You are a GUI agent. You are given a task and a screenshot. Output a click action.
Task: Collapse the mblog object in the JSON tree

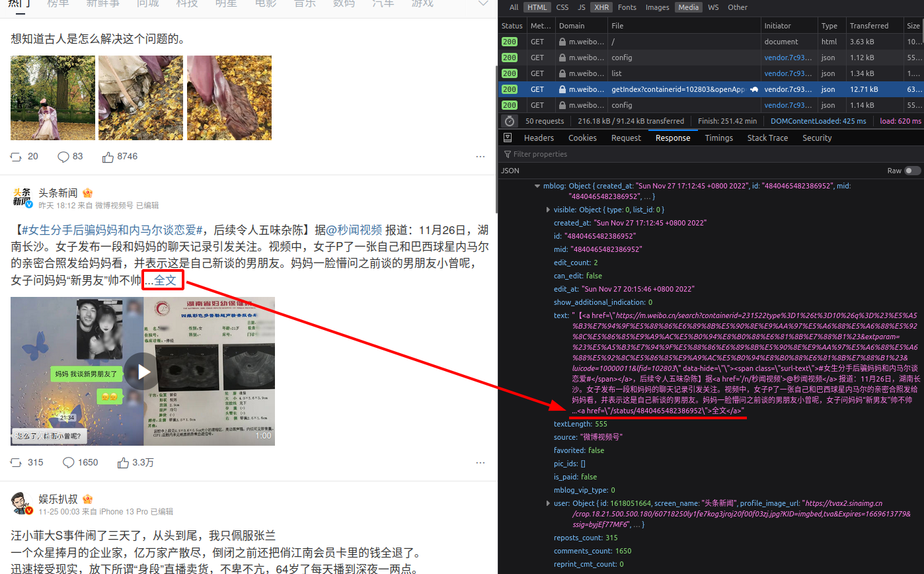537,186
